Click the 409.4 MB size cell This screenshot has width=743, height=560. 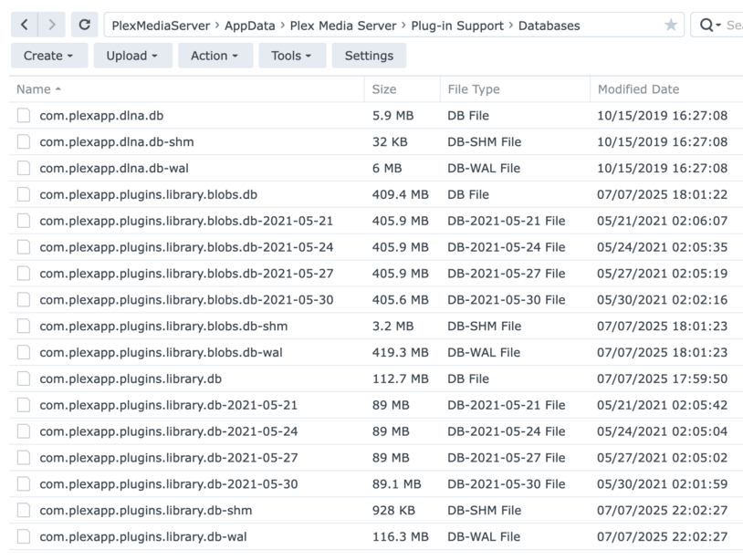point(400,194)
